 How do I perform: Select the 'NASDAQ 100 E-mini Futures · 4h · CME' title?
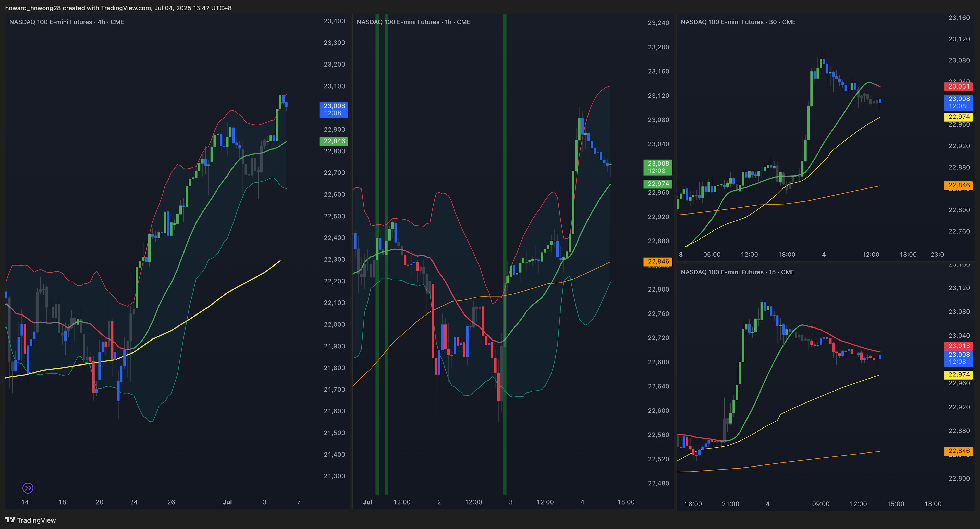coord(67,22)
